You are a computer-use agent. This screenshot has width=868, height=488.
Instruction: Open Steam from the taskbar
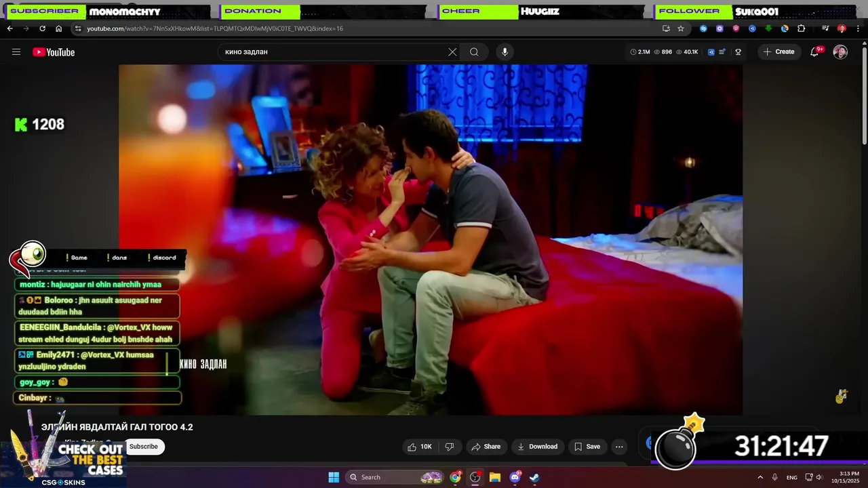[534, 477]
